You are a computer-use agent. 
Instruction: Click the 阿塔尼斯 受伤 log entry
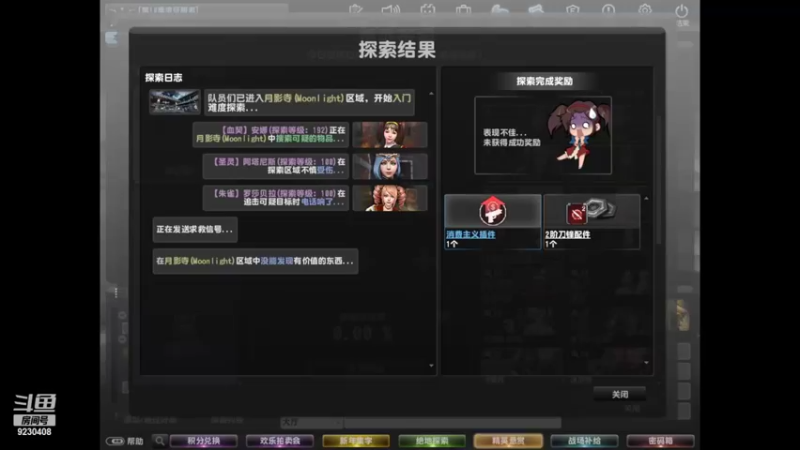point(276,166)
